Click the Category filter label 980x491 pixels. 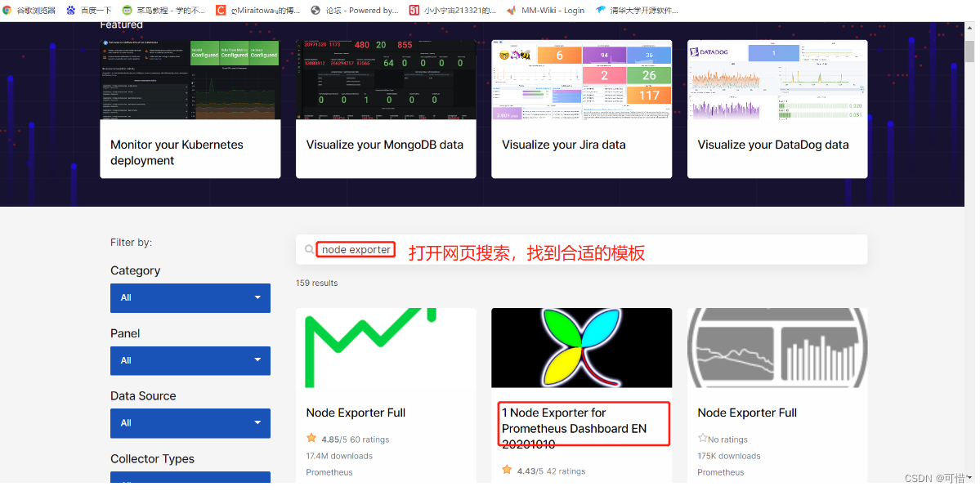click(x=135, y=270)
